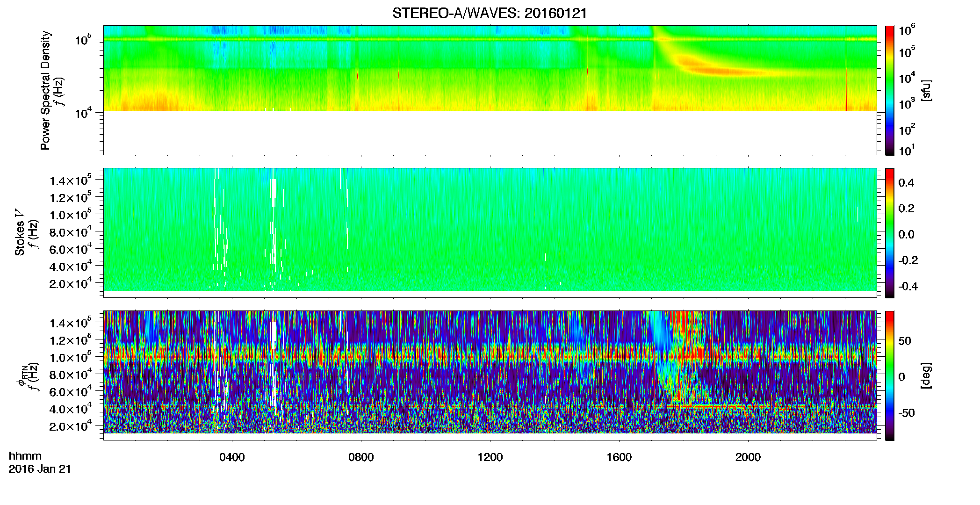Screen dimensions: 980x505
Task: Click the 10^6 label on sfu colorbar
Action: [x=907, y=30]
